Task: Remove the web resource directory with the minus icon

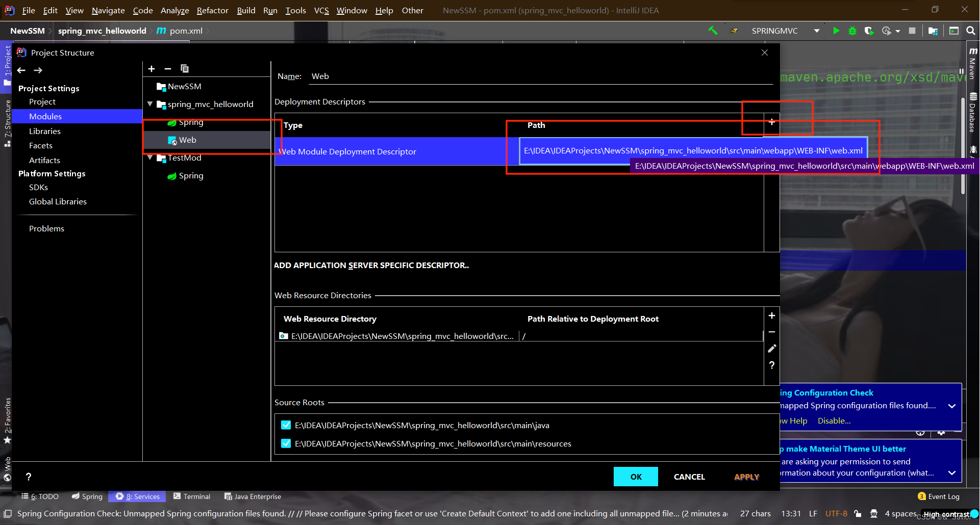Action: (772, 332)
